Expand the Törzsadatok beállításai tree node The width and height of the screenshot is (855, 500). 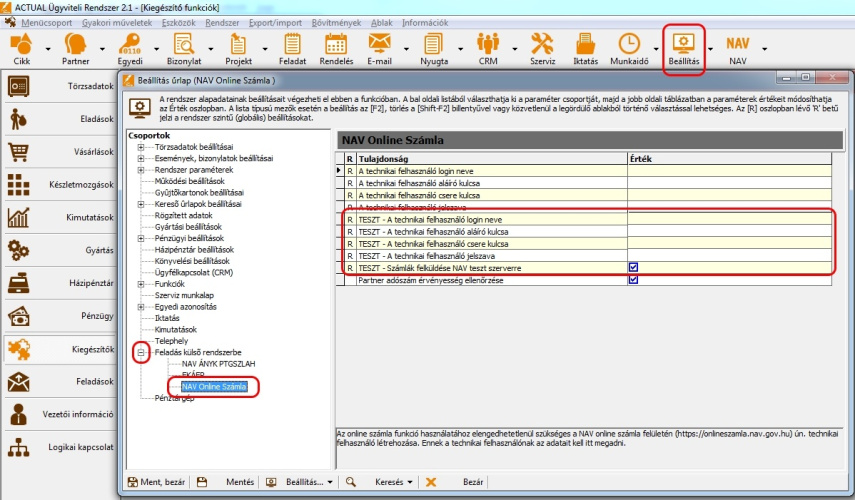[142, 147]
